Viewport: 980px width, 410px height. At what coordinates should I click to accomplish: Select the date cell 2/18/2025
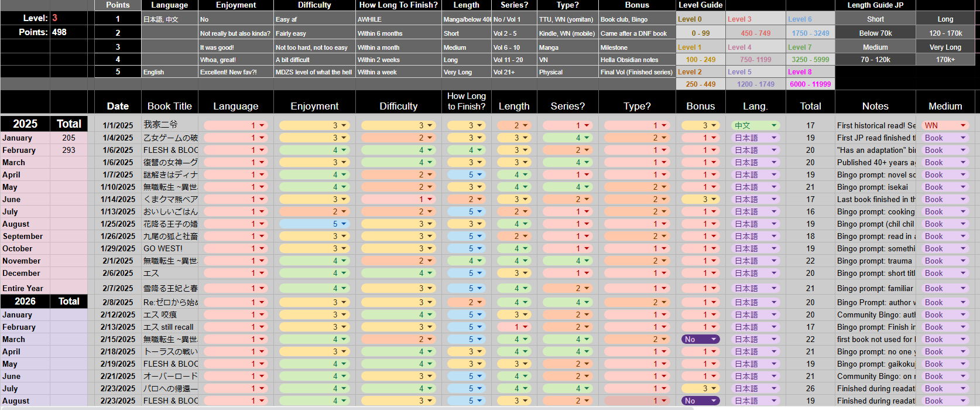pos(118,351)
